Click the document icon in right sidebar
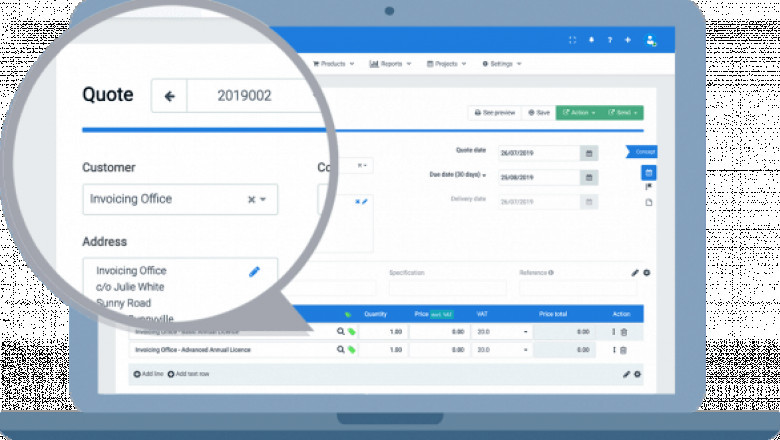780x440 pixels. point(649,202)
